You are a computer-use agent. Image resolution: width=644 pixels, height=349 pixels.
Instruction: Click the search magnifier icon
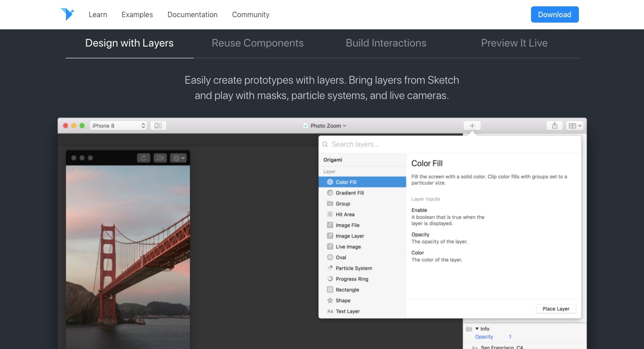[325, 145]
